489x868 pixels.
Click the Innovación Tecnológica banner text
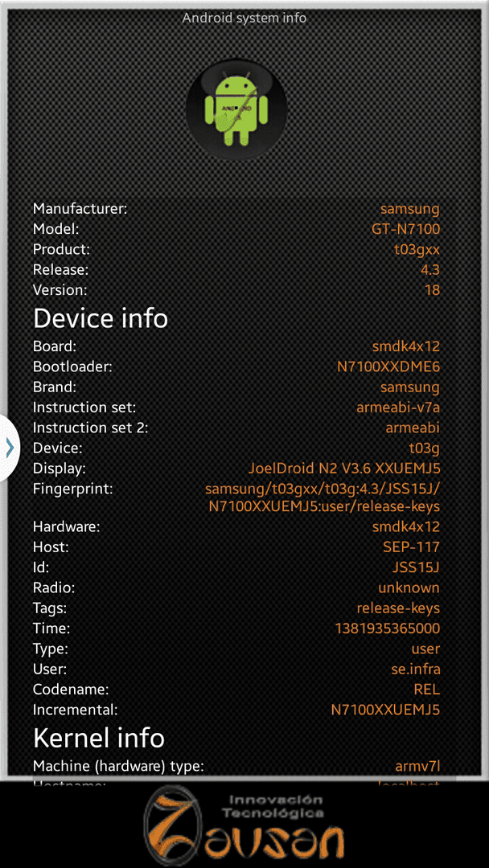pos(272,806)
